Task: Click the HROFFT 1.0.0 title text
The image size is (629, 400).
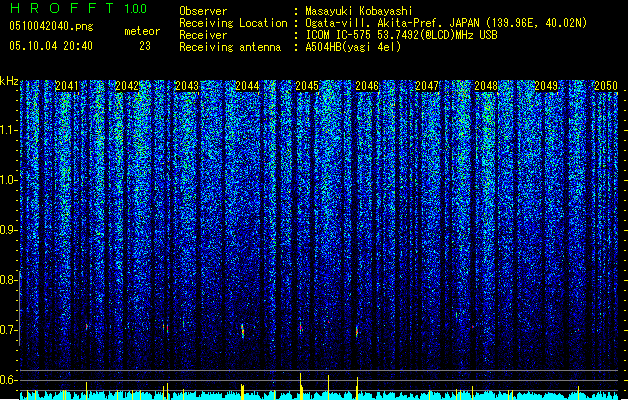Action: (79, 8)
